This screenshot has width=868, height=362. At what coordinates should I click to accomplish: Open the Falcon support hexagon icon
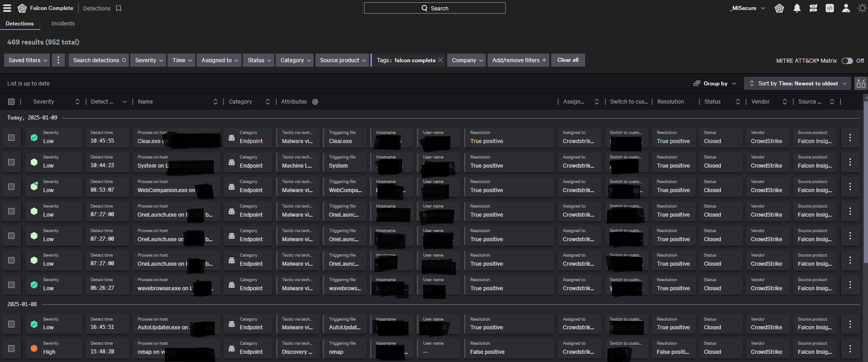click(x=779, y=8)
